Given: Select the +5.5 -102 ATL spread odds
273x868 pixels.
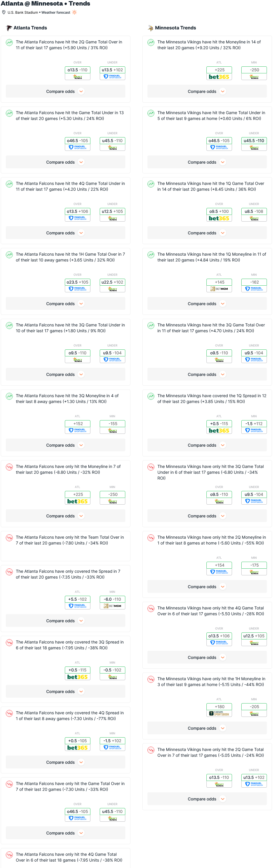Looking at the screenshot, I should click(x=77, y=600).
